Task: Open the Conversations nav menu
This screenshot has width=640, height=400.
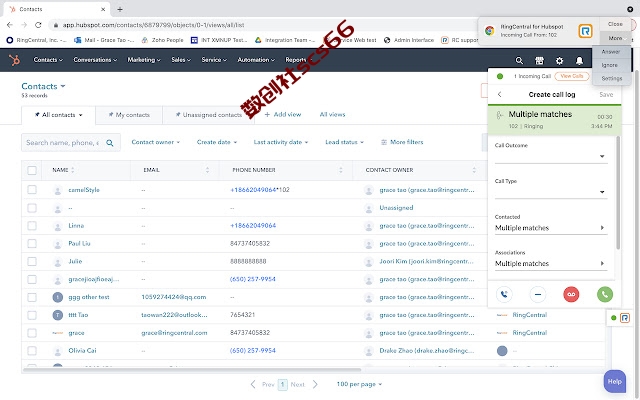Action: click(x=95, y=60)
